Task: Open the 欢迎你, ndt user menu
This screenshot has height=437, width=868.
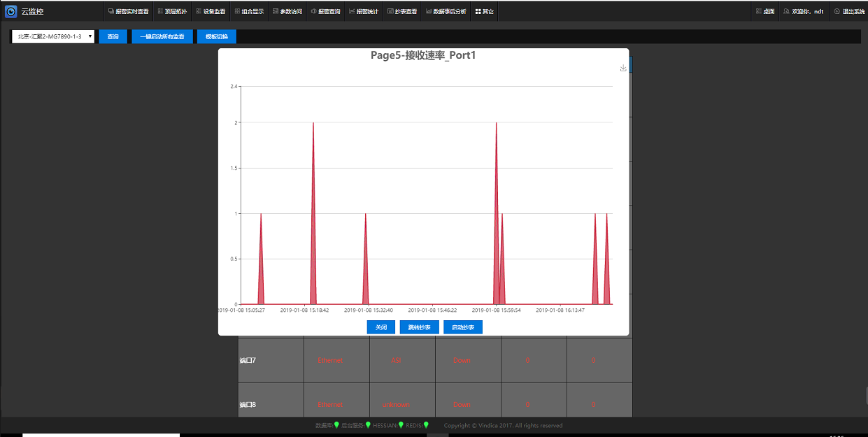Action: 803,11
